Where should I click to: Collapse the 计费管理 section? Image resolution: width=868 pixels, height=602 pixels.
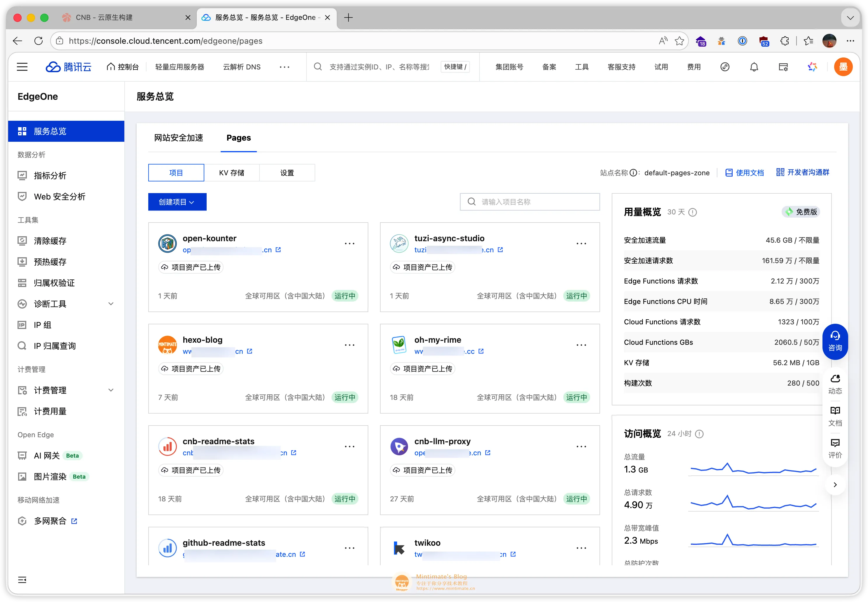111,390
